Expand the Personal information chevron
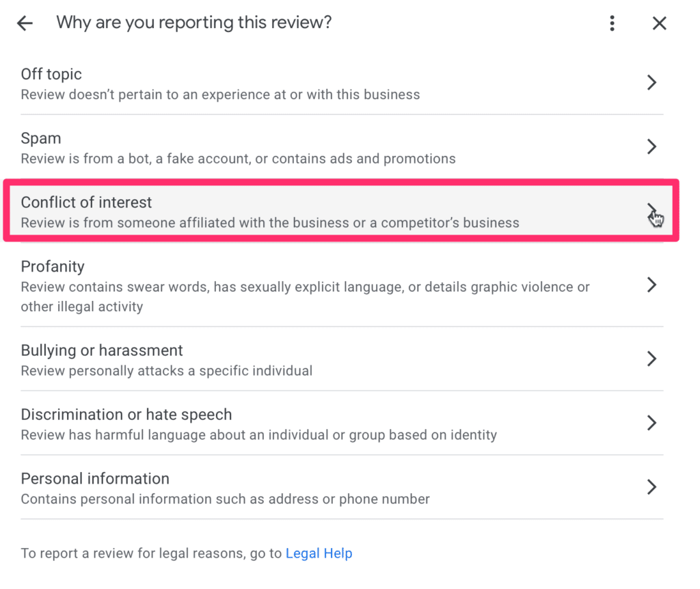Image resolution: width=700 pixels, height=589 pixels. pos(651,486)
